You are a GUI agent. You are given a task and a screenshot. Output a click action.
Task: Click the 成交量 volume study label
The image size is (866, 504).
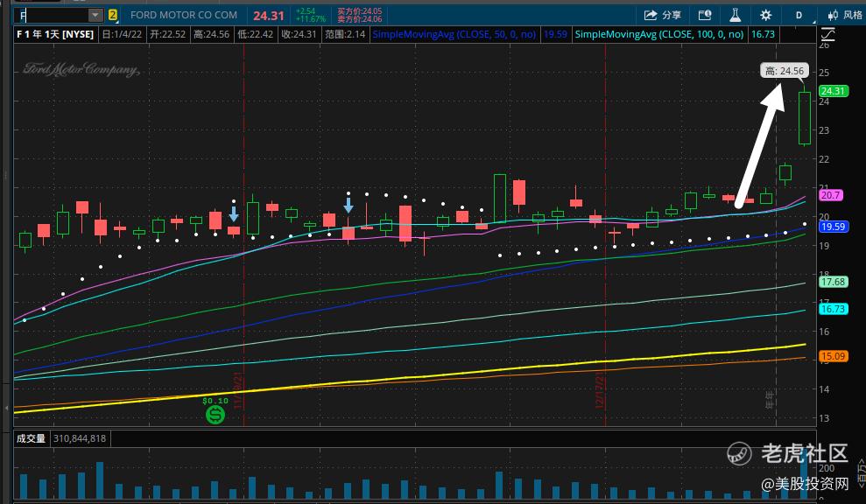click(x=31, y=439)
